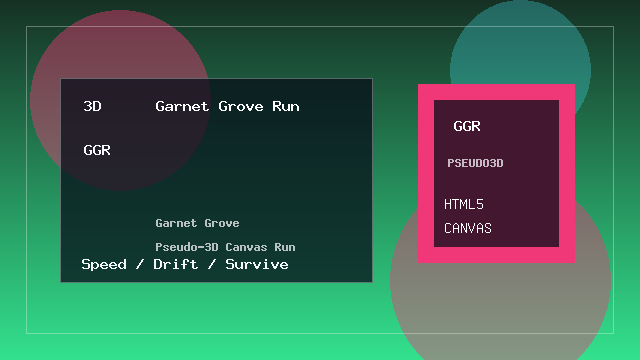This screenshot has width=640, height=360.
Task: Click the 'HTML5' text in the pink card
Action: pos(464,204)
